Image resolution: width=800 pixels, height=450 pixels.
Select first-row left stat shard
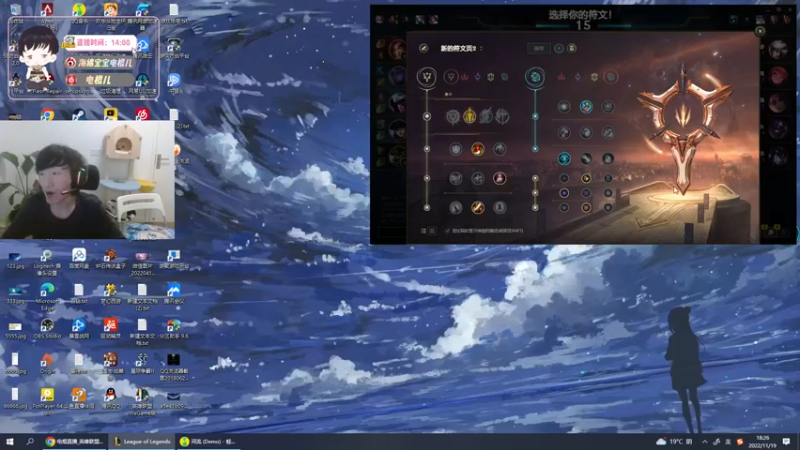tap(564, 179)
